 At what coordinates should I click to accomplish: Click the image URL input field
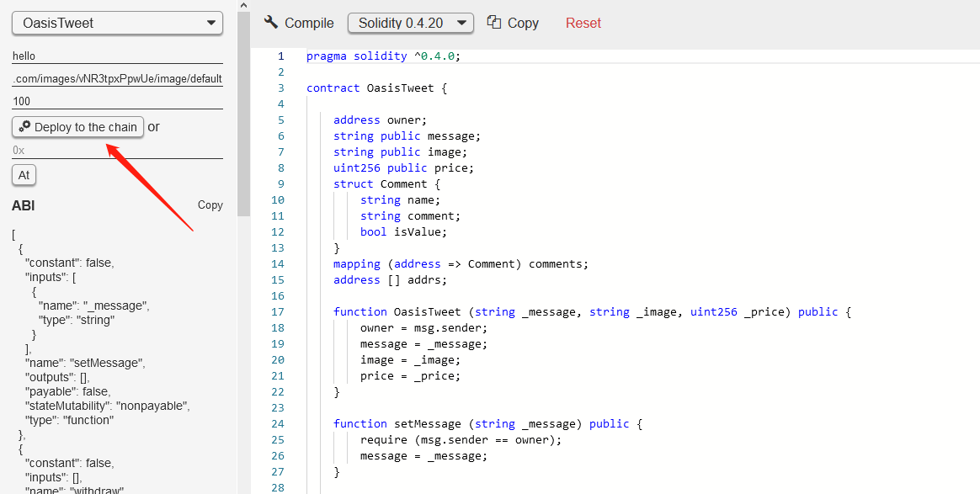(118, 79)
